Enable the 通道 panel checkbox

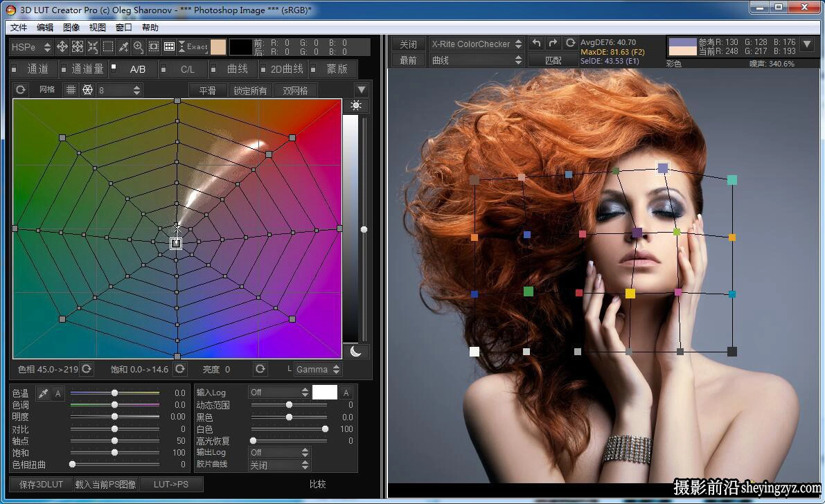click(15, 69)
